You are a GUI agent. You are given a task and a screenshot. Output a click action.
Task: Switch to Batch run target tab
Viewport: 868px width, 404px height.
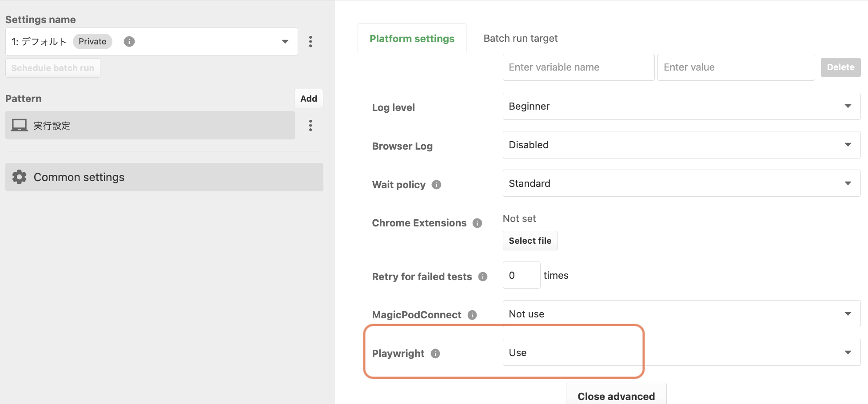521,39
